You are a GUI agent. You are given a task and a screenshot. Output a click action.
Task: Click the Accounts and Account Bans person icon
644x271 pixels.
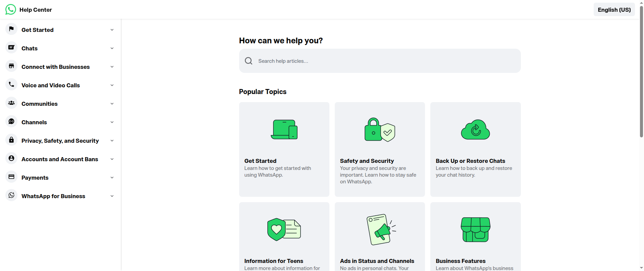pyautogui.click(x=11, y=159)
